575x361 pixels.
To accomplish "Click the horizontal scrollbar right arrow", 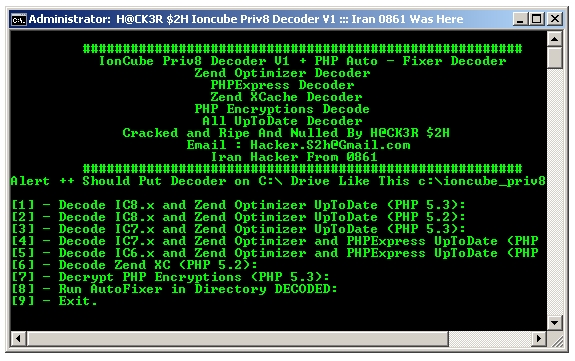I will click(539, 339).
